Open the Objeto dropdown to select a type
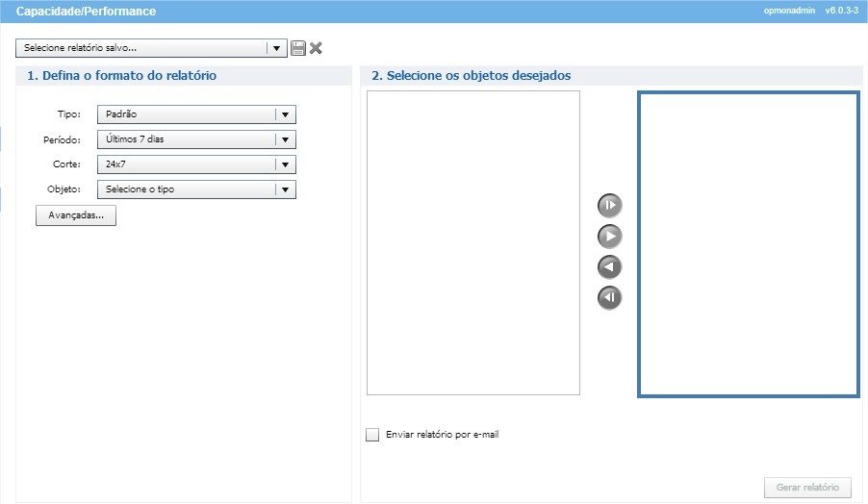Image resolution: width=868 pixels, height=504 pixels. pos(285,189)
